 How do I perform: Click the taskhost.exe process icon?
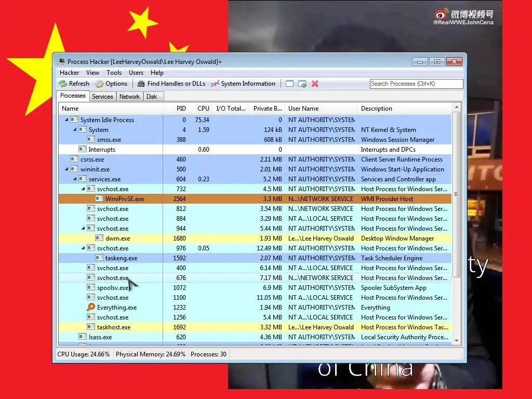[91, 327]
